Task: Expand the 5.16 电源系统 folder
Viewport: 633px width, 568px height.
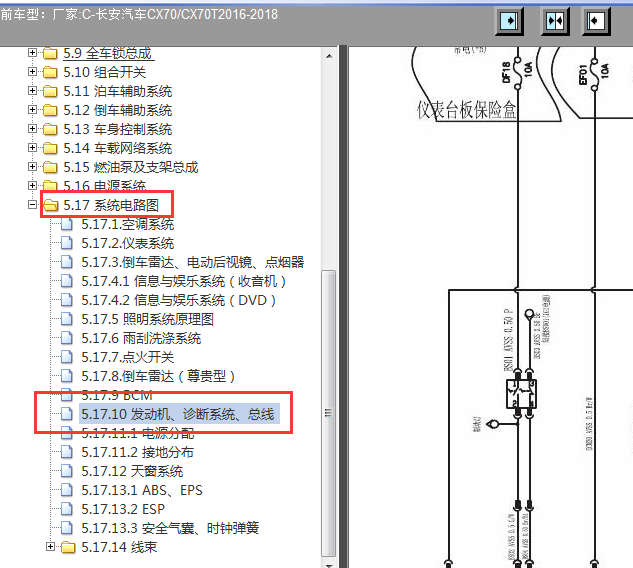Action: tap(32, 185)
